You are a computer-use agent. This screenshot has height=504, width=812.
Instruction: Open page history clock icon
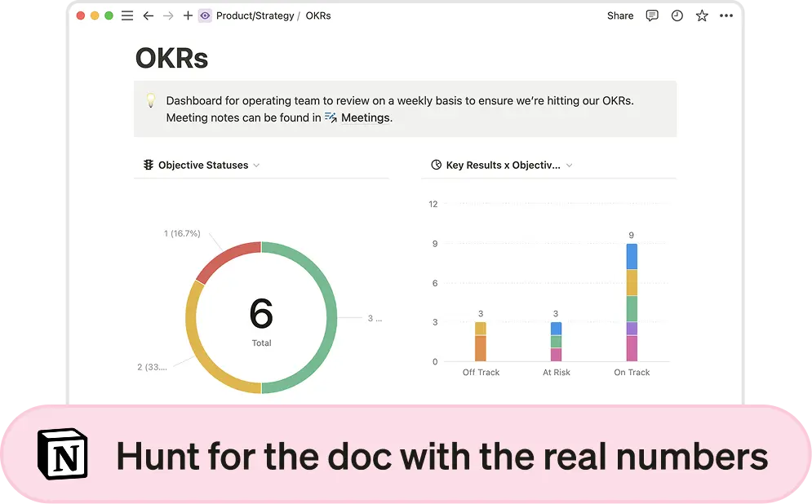[x=677, y=15]
